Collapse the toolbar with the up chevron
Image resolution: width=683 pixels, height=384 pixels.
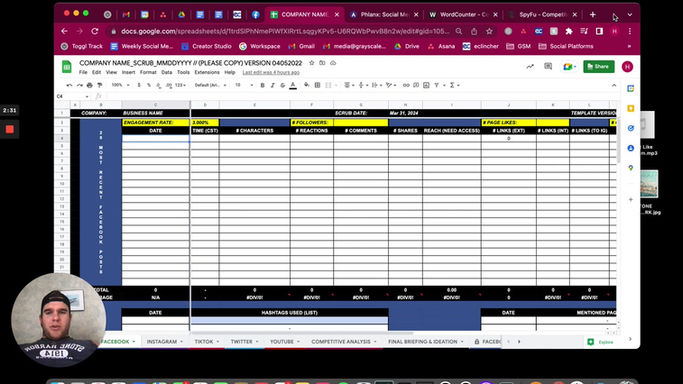614,85
